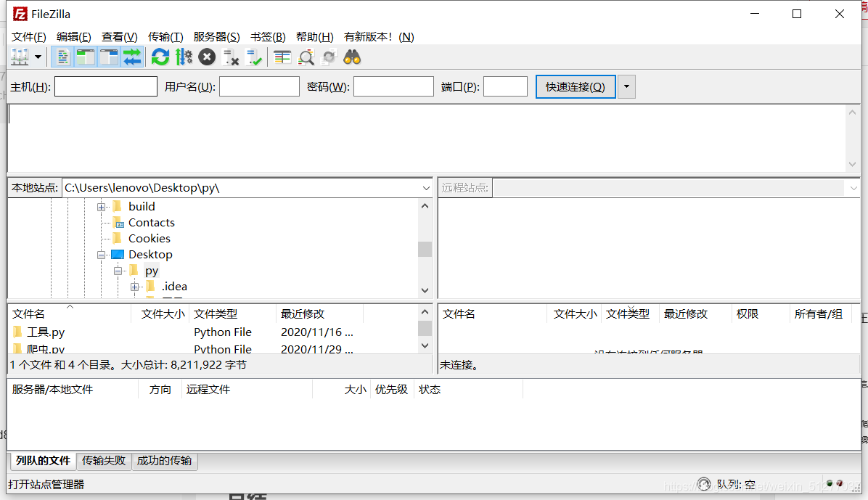868x500 pixels.
Task: Toggle the transfer queue display icon
Action: 132,57
